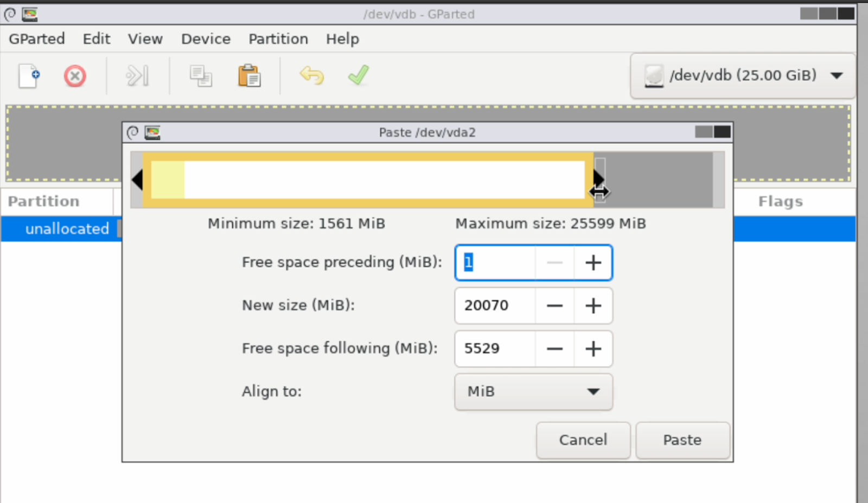The height and width of the screenshot is (503, 868).
Task: Open the Device menu
Action: [x=206, y=39]
